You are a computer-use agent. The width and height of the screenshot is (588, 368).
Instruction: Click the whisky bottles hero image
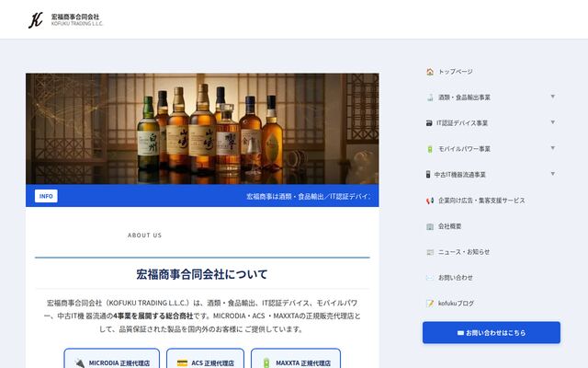pyautogui.click(x=202, y=129)
